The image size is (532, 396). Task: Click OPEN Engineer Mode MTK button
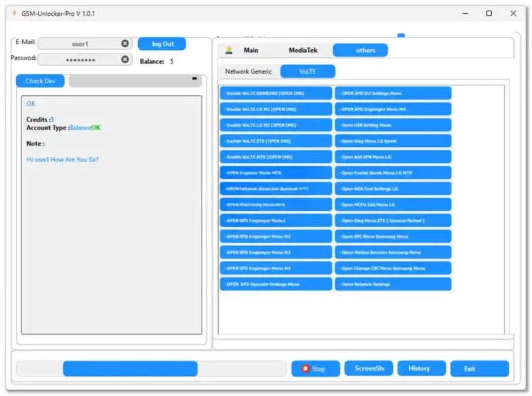(276, 173)
